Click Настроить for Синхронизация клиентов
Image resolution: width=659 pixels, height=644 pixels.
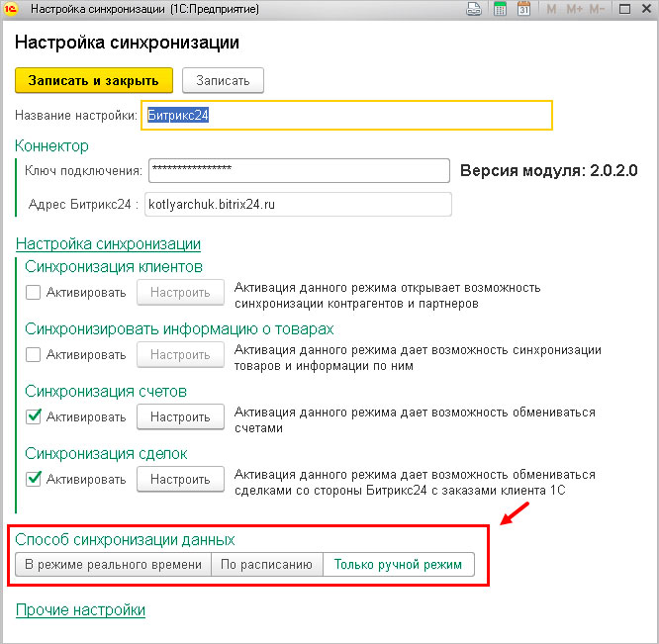point(180,292)
